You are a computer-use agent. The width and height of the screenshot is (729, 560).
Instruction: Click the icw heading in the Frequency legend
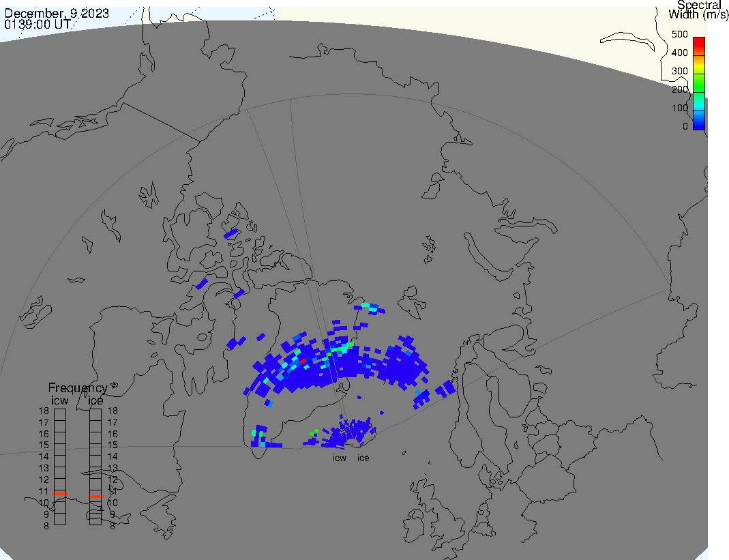click(59, 400)
